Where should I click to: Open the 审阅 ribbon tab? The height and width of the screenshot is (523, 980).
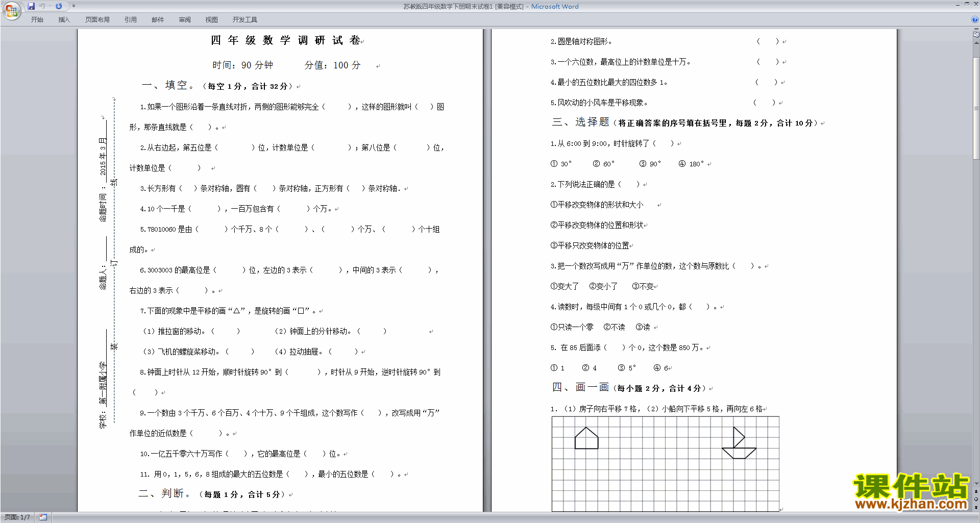pyautogui.click(x=185, y=19)
